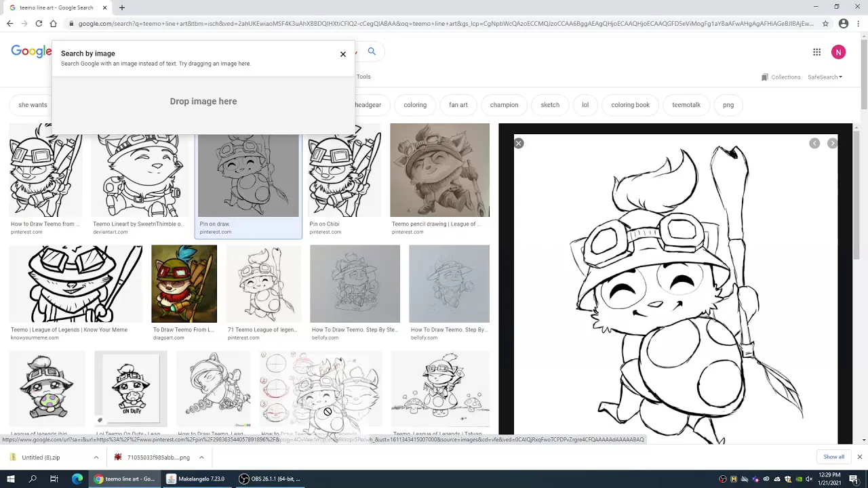The image size is (868, 488).
Task: Click the address bar URL
Action: (x=446, y=24)
